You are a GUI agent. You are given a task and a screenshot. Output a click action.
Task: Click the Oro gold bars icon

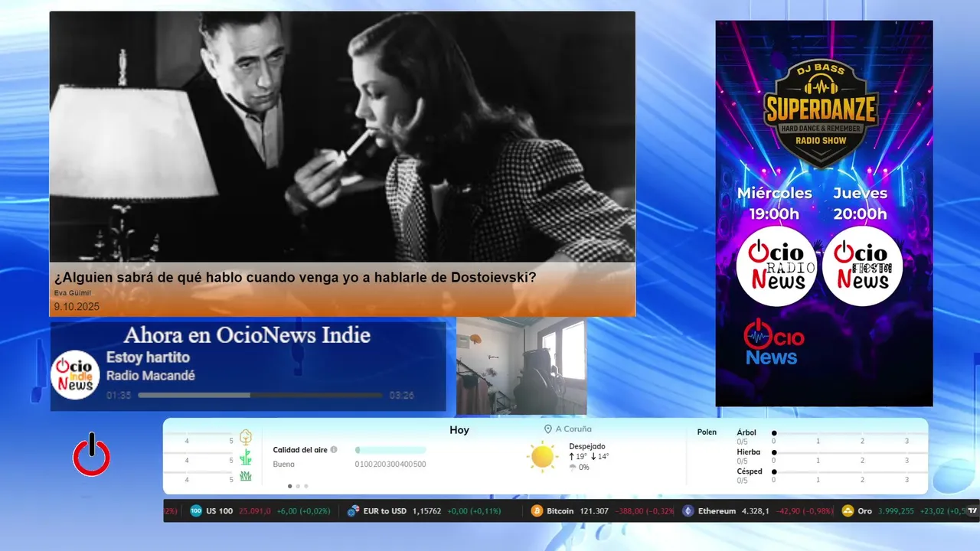[848, 510]
